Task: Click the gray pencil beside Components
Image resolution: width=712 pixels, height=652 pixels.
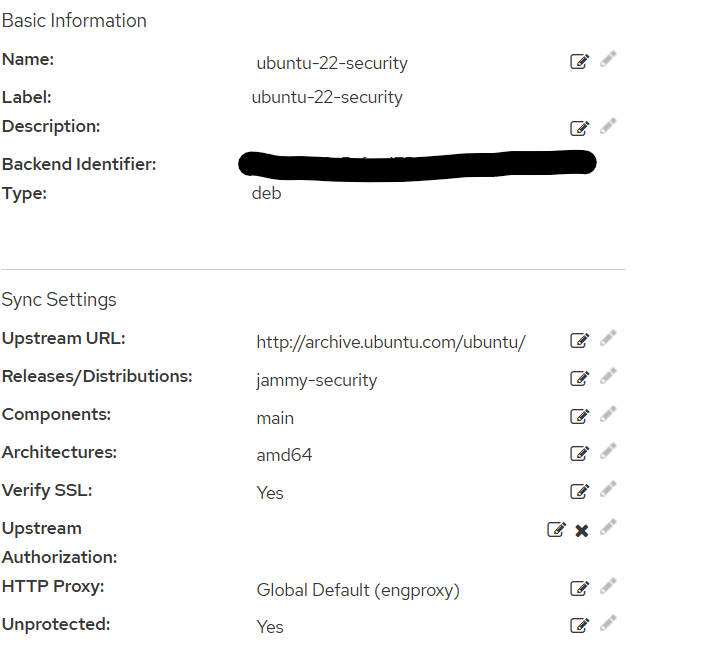Action: (x=608, y=415)
